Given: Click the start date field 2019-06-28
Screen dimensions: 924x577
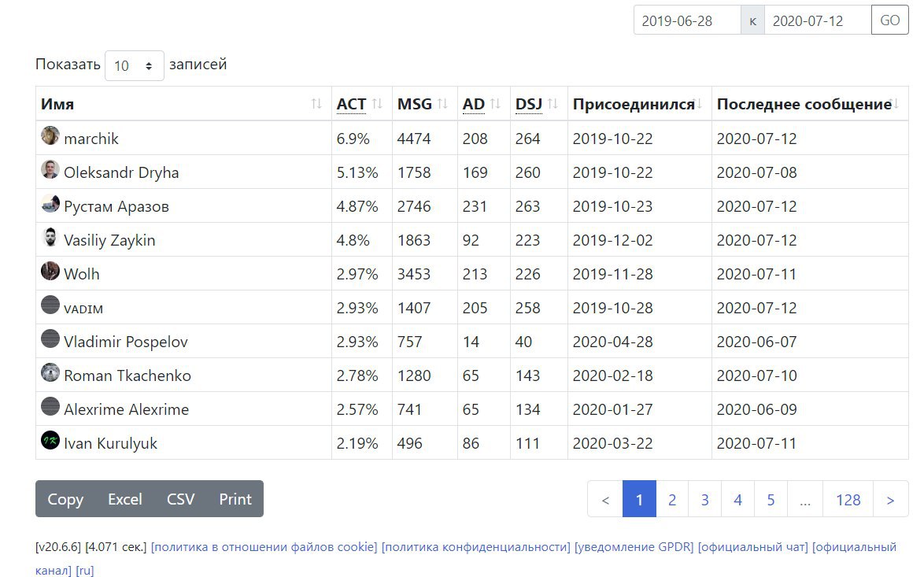Looking at the screenshot, I should click(x=687, y=20).
